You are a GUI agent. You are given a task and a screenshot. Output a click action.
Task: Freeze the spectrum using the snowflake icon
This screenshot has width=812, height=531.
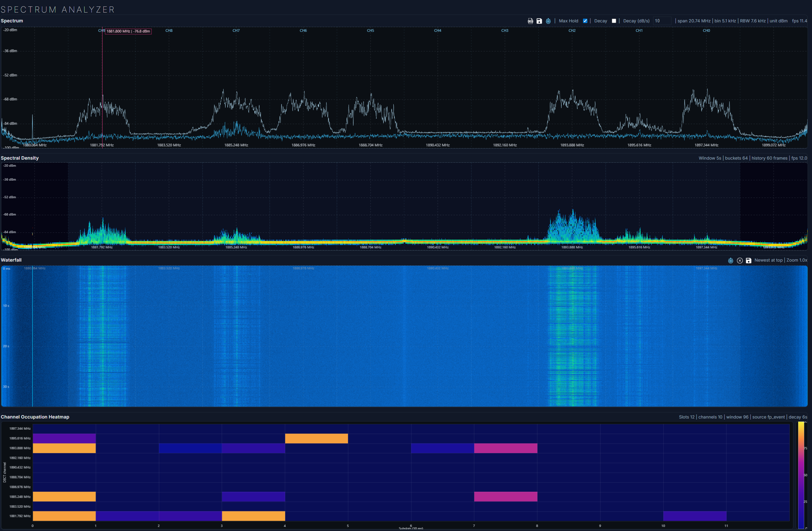[x=548, y=21]
